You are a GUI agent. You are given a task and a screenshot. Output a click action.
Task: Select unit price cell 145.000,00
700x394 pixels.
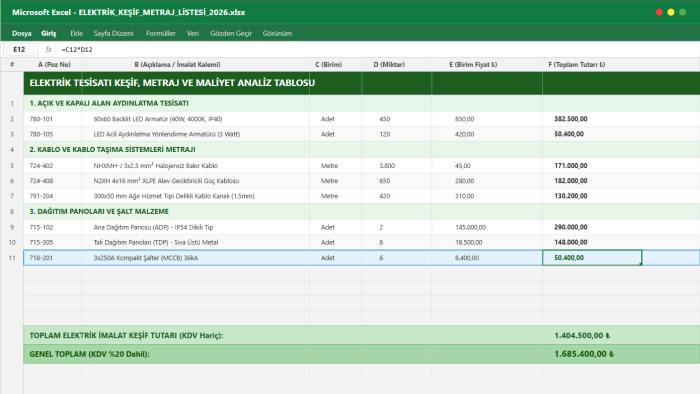(x=471, y=227)
